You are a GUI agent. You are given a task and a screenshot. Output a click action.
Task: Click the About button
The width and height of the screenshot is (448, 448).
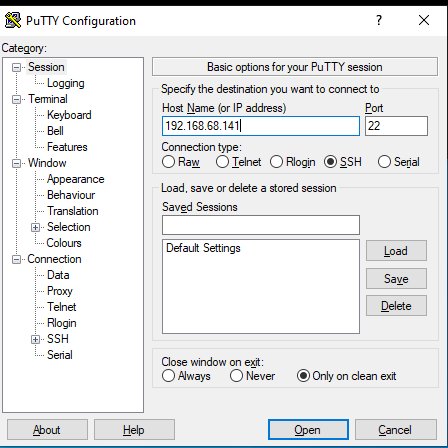pos(47,430)
